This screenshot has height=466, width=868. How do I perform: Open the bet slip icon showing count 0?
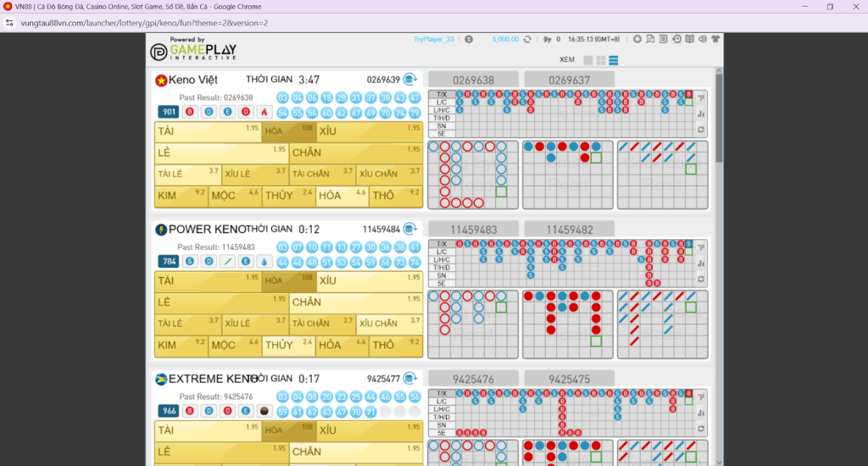click(548, 39)
